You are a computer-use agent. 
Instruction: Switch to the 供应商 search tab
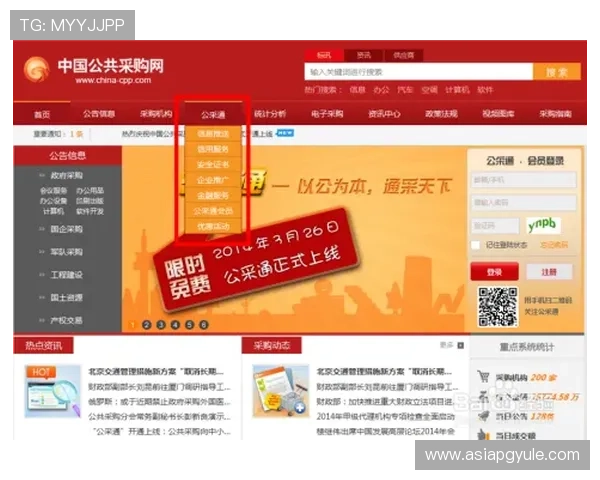tap(404, 55)
